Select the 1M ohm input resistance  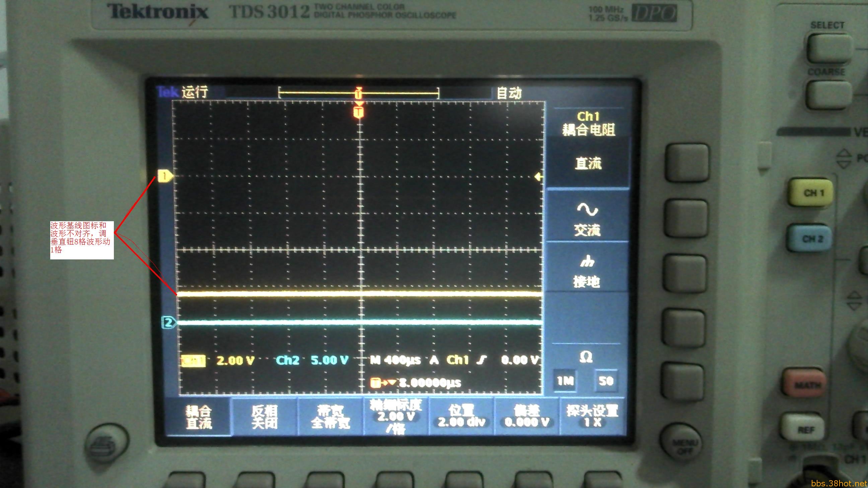click(x=565, y=381)
